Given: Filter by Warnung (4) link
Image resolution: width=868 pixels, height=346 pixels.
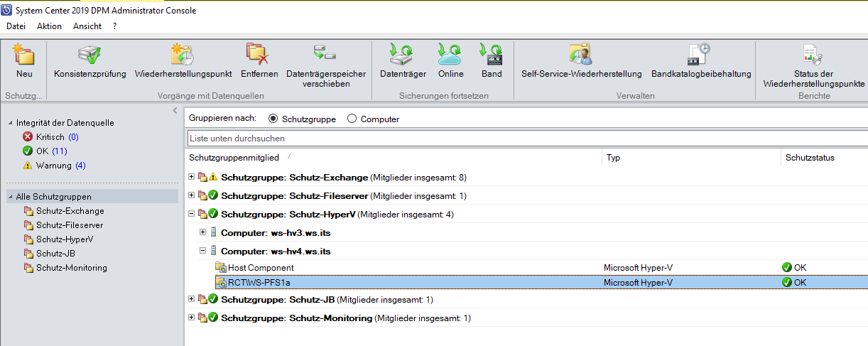Looking at the screenshot, I should point(61,165).
